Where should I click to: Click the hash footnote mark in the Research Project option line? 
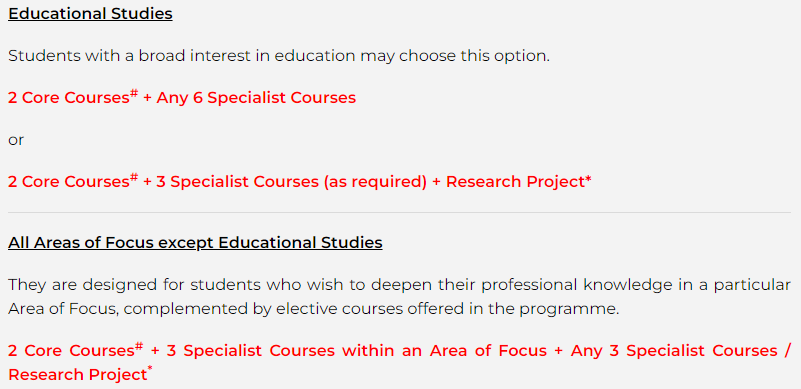point(134,177)
